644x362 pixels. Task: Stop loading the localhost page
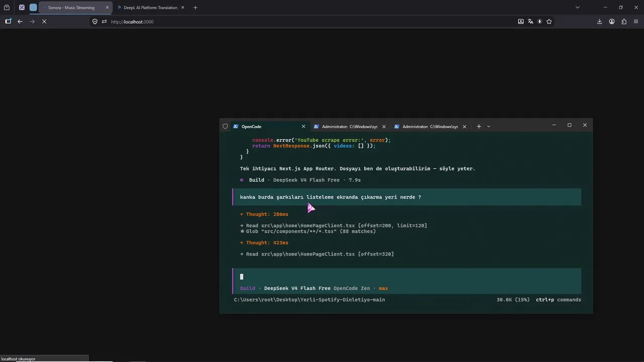tap(44, 22)
